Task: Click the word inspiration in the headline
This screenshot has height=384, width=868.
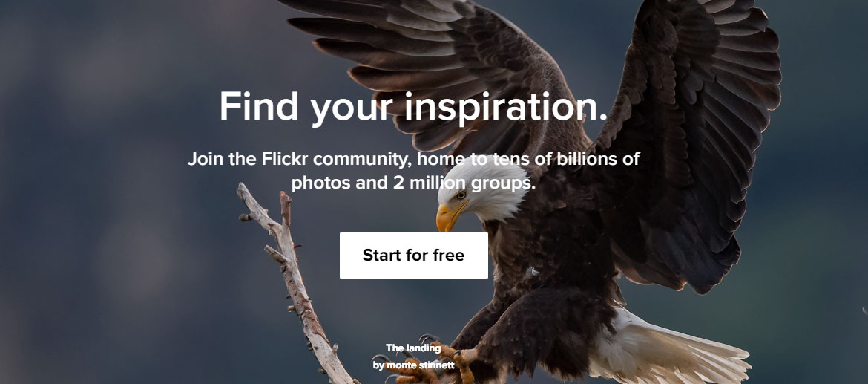Action: point(505,108)
